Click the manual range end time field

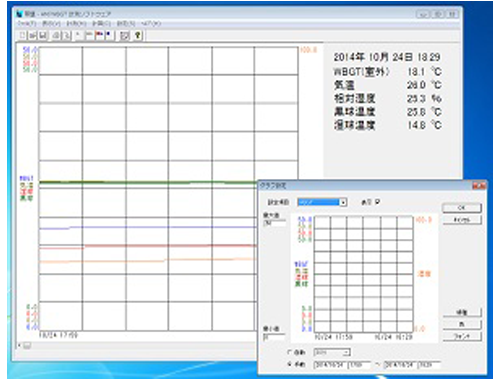(x=428, y=365)
